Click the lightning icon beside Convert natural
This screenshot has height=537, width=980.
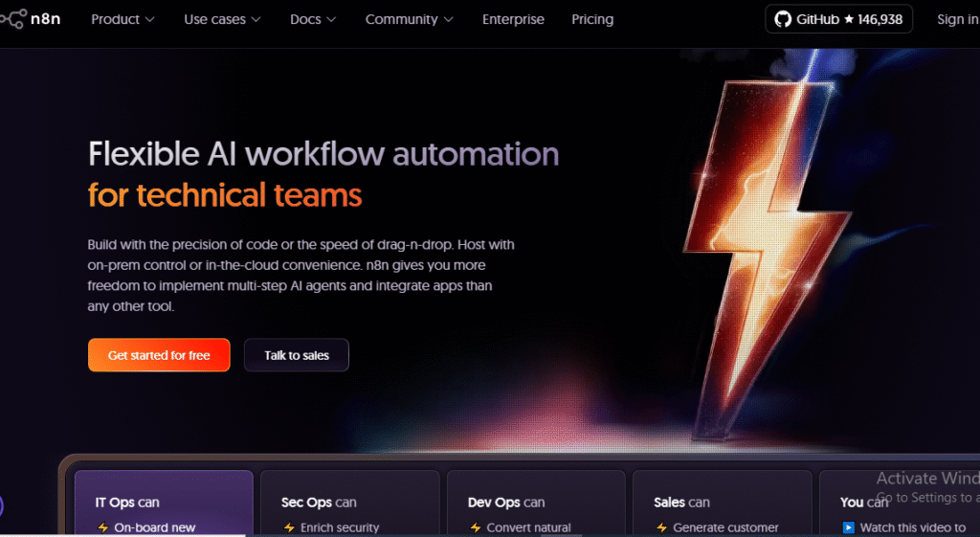coord(476,527)
